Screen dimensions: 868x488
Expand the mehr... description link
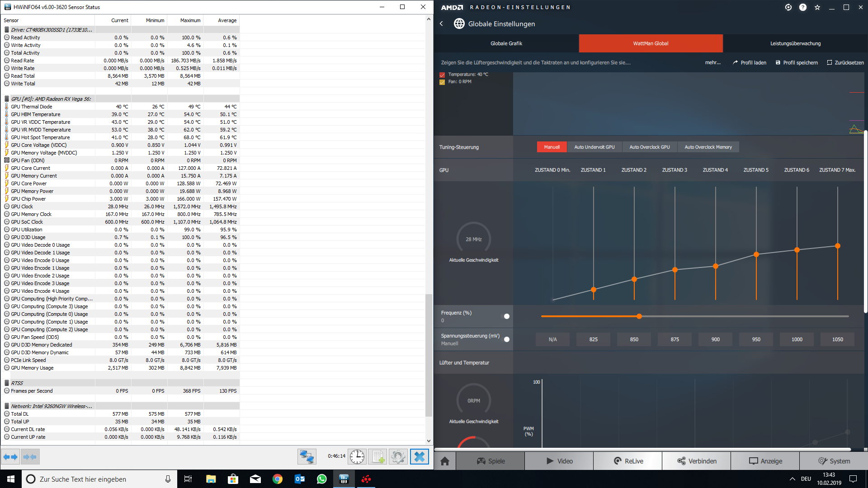pyautogui.click(x=712, y=63)
